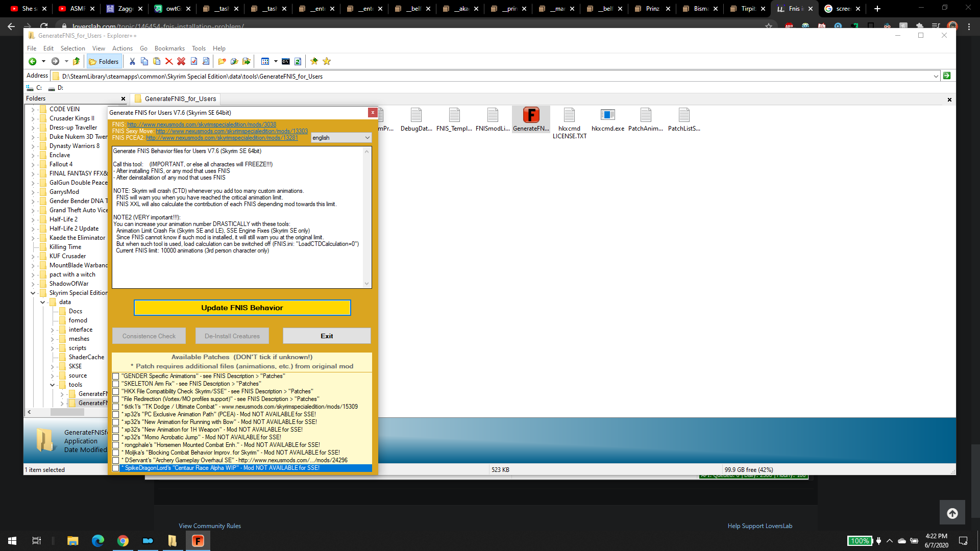Refresh the folder listing
Screen dimensions: 980x551
point(298,61)
